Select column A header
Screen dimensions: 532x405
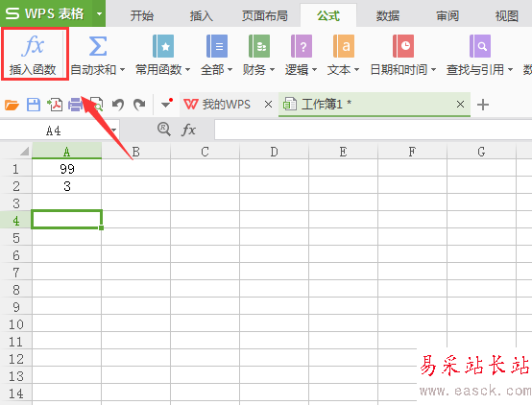coord(67,151)
